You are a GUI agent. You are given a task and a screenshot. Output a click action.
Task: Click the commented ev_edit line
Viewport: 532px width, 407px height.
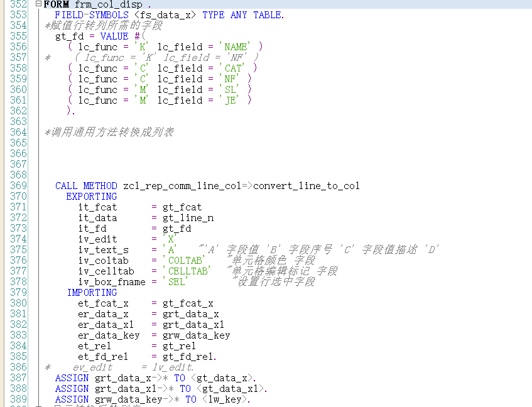pyautogui.click(x=119, y=367)
